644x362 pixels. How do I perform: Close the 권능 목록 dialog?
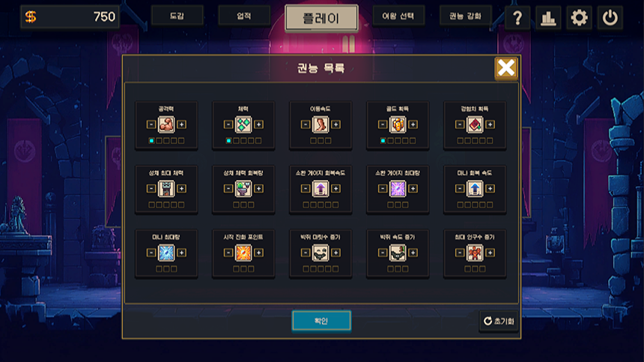coord(506,67)
